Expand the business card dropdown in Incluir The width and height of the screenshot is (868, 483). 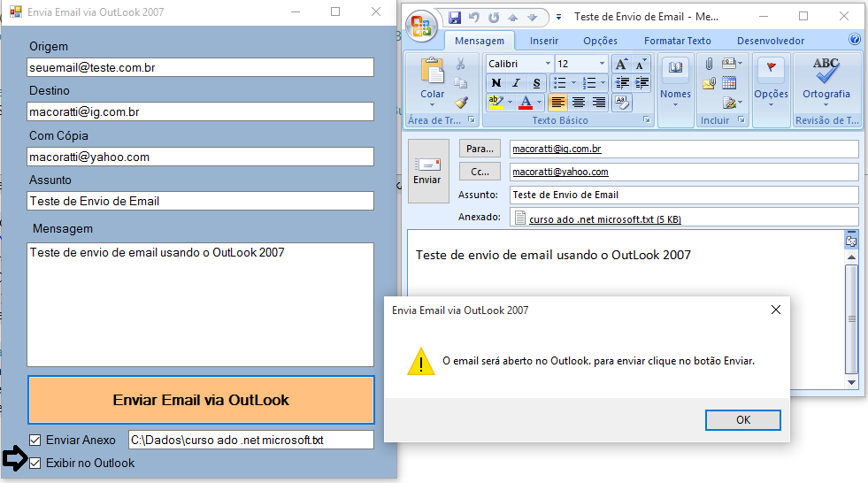(740, 64)
